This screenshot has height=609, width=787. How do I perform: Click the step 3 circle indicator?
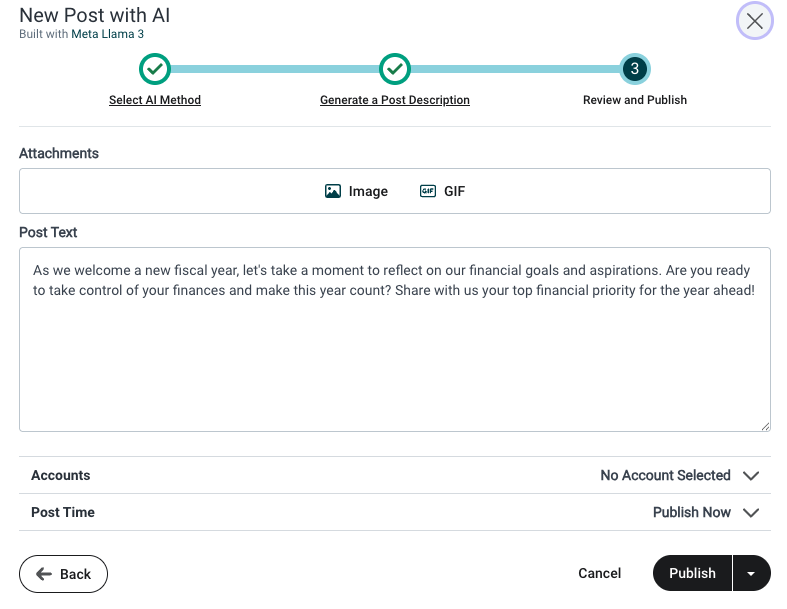634,69
